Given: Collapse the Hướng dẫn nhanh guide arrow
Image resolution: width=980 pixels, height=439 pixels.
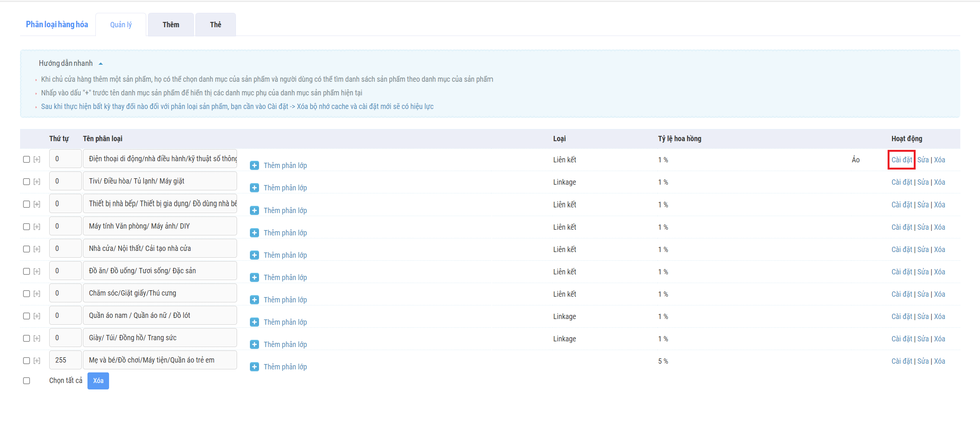Looking at the screenshot, I should 101,64.
